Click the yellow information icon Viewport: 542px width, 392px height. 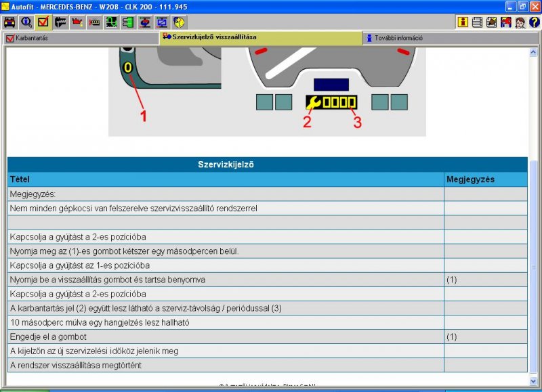(463, 22)
